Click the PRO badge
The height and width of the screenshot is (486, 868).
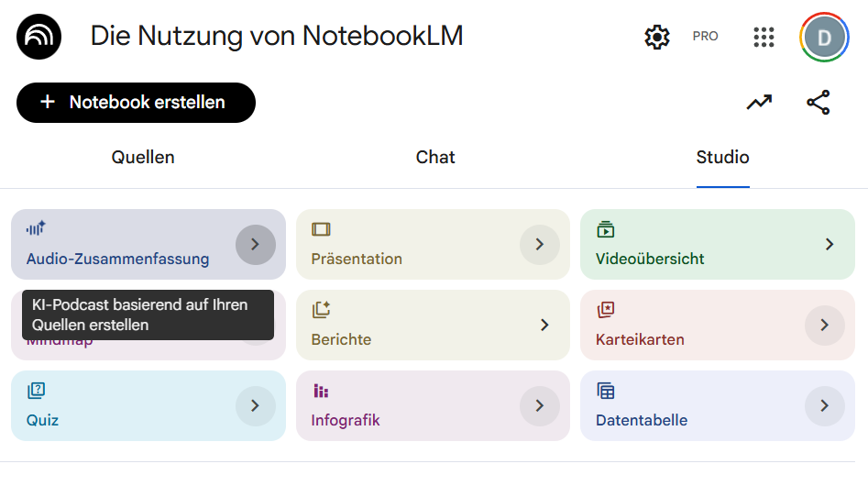[705, 37]
